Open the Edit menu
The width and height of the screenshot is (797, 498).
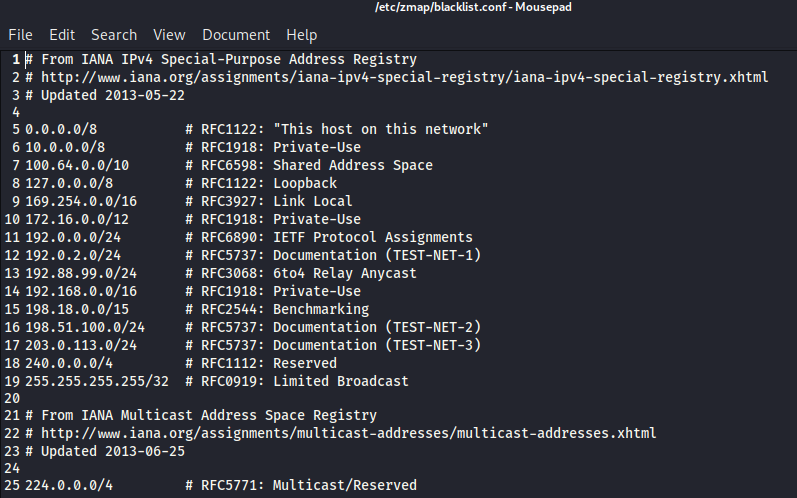pos(62,35)
